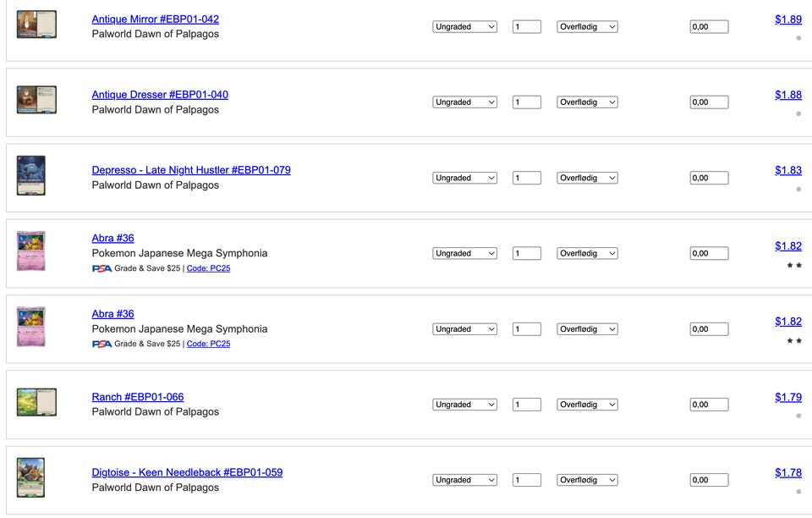This screenshot has width=812, height=518.
Task: Open the Overflødig dropdown for Antique Dresser
Action: pos(587,102)
